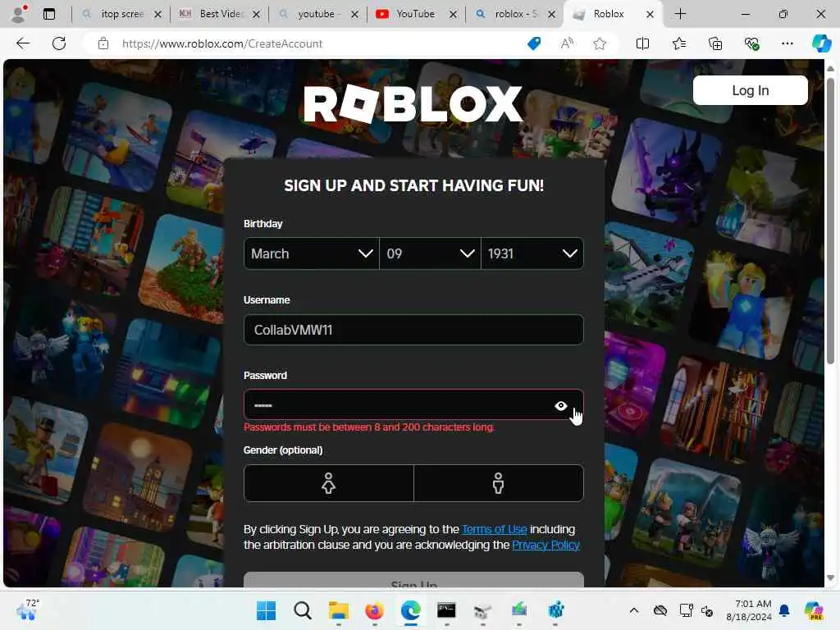Click the page vertical scrollbar thumb
The image size is (840, 630).
coord(830,221)
